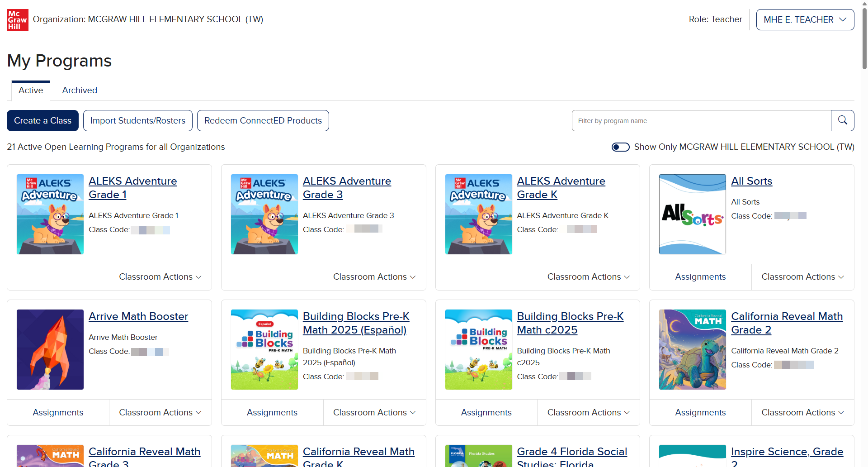Open California Reveal Math Grade K link

(x=359, y=456)
